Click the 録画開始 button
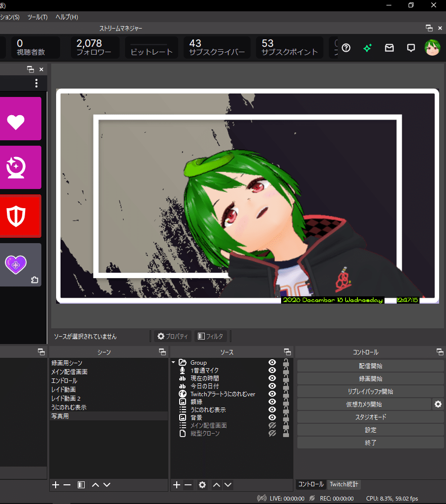The height and width of the screenshot is (504, 446). pos(370,378)
